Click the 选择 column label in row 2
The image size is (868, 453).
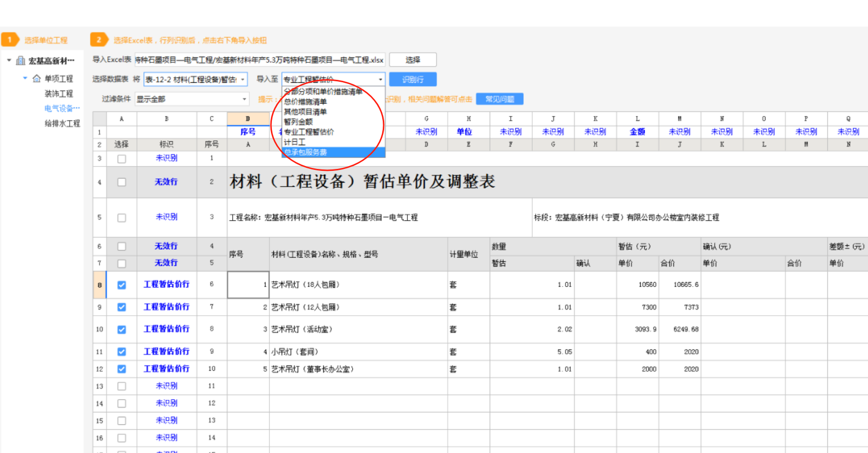pyautogui.click(x=121, y=144)
